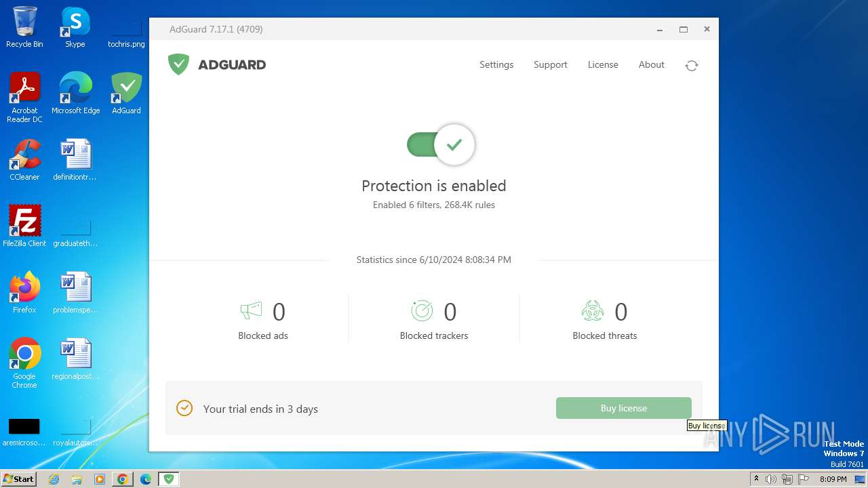Click 'Your trial ends in 3 days' text

tap(260, 409)
